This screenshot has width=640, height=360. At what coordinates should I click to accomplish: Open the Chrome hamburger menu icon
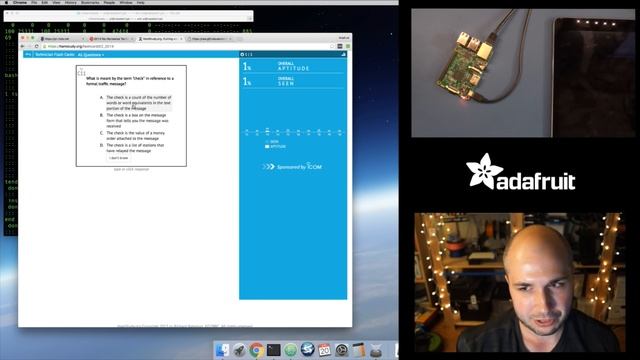(348, 47)
